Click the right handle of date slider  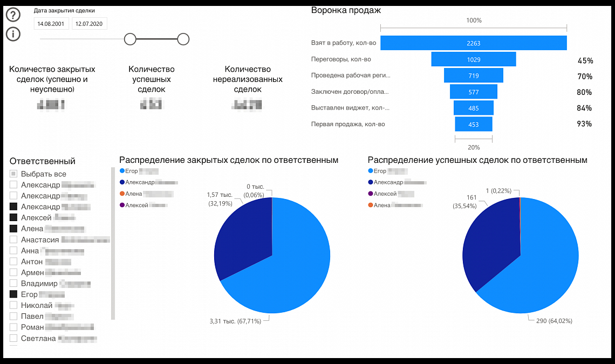coord(183,39)
